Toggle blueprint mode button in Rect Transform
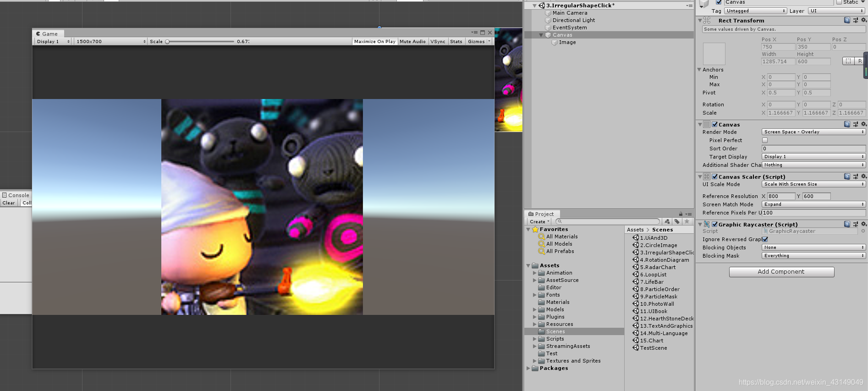The height and width of the screenshot is (391, 868). tap(848, 61)
